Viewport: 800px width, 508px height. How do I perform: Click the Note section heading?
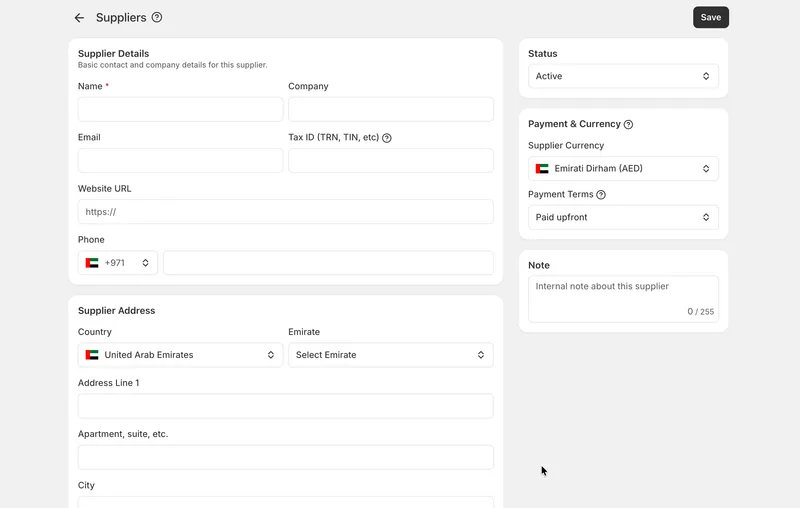pyautogui.click(x=539, y=265)
